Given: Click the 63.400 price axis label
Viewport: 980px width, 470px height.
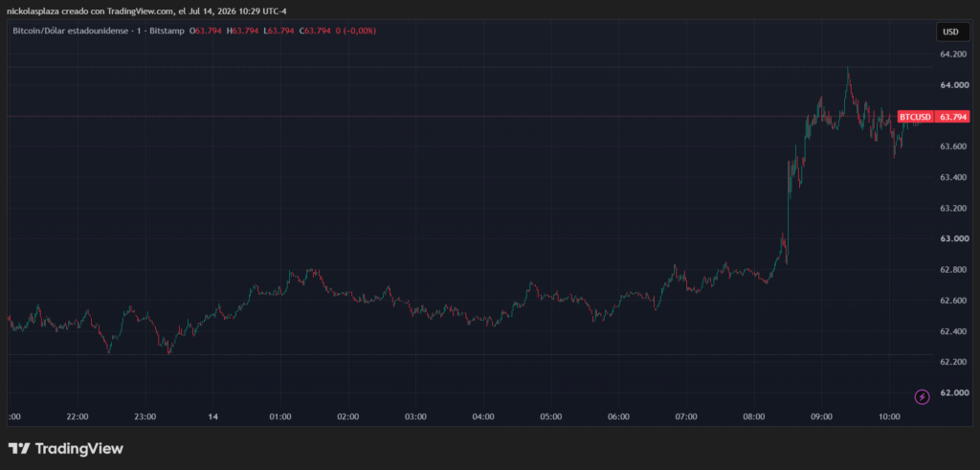Looking at the screenshot, I should (x=952, y=177).
